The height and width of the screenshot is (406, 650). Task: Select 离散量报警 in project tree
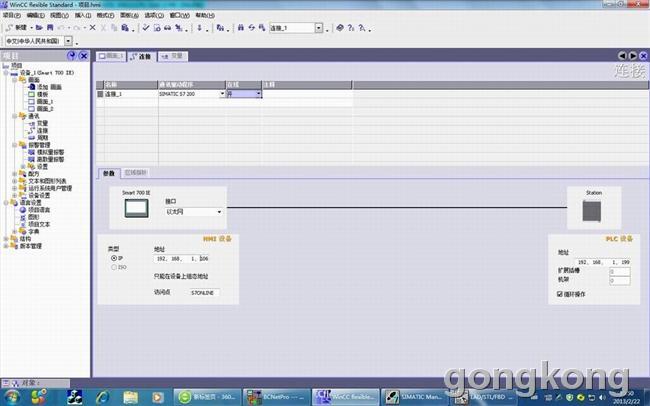coord(50,159)
